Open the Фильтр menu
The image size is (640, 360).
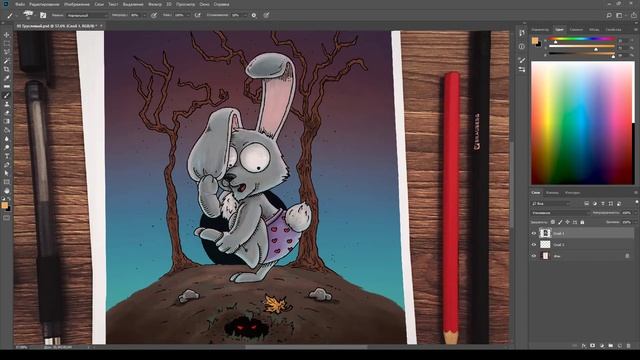click(155, 4)
